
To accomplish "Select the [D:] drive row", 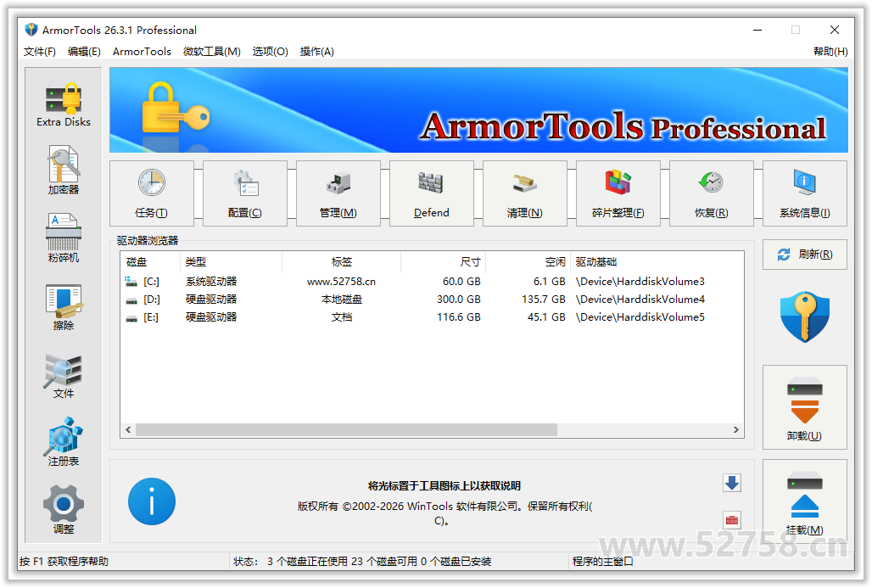I will click(432, 300).
